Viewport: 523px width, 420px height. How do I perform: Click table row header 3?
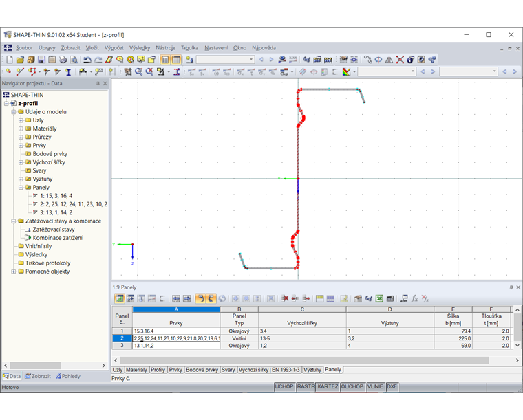click(x=122, y=346)
